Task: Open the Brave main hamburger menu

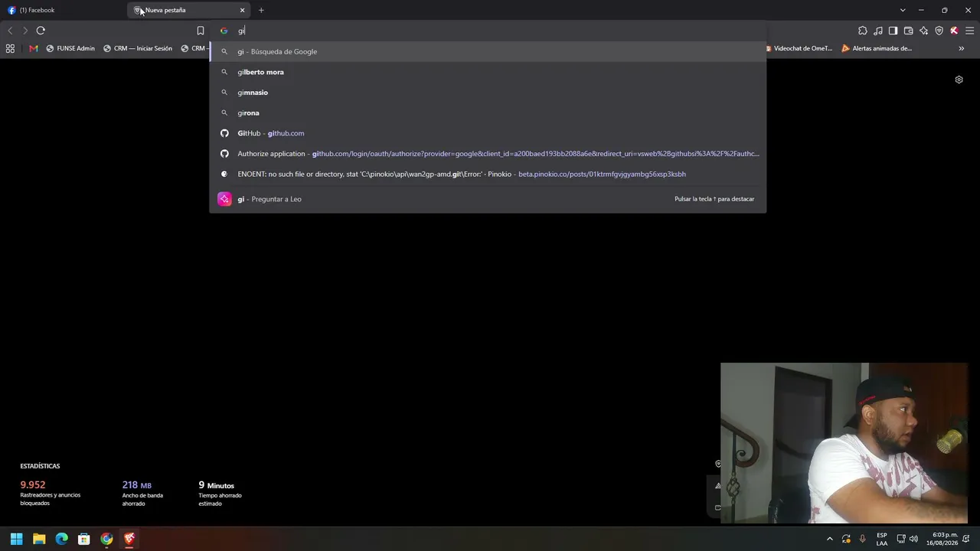Action: tap(969, 31)
